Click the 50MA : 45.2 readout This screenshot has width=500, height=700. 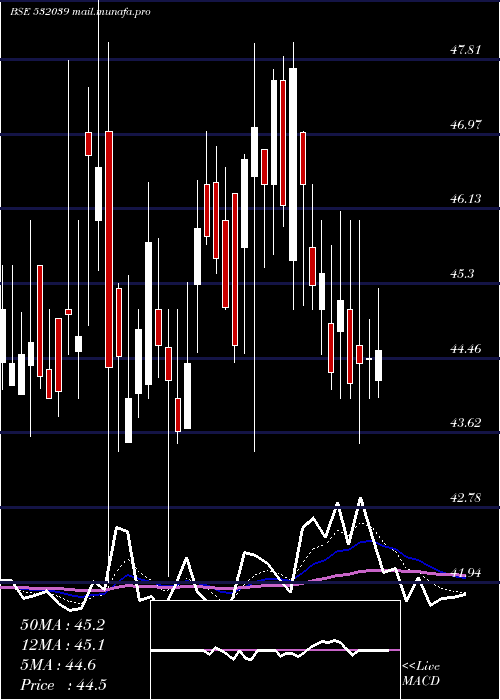tap(62, 625)
